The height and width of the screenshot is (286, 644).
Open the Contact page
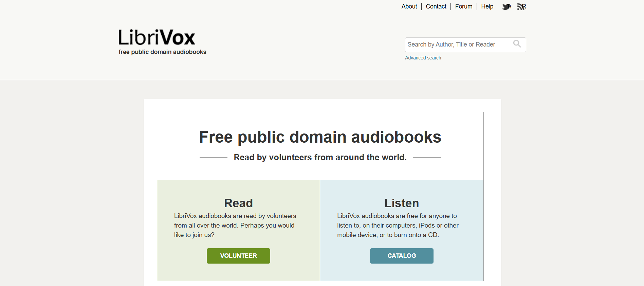[436, 6]
